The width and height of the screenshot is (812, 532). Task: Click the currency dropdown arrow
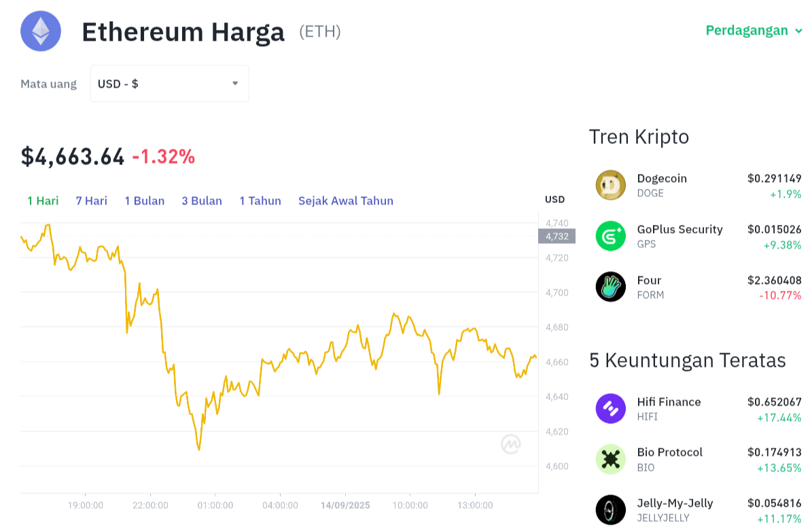235,84
